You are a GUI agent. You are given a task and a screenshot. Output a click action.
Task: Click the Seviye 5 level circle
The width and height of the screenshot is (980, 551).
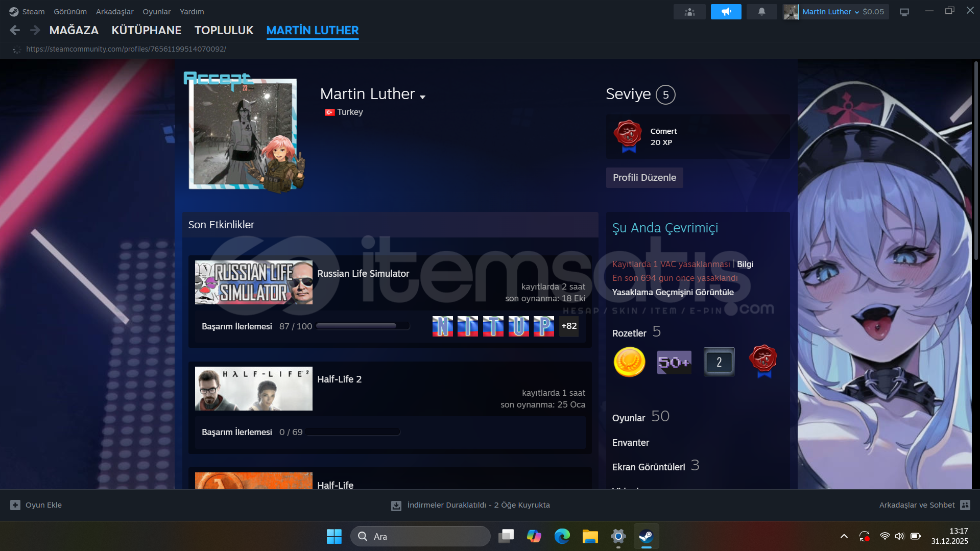(x=665, y=95)
